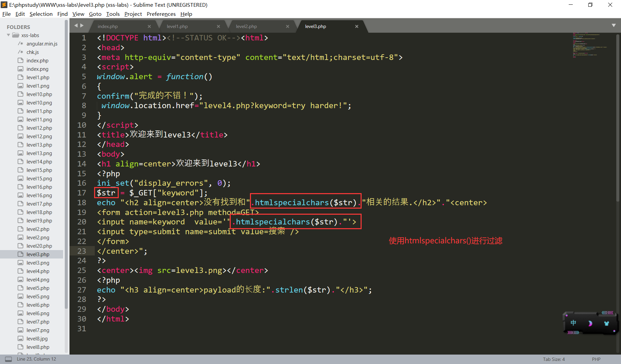Click the level10.php file icon

click(21, 94)
